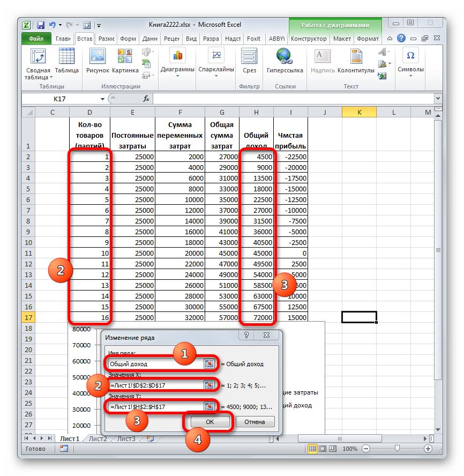Screen dimensions: 464x476
Task: Click the blue Help question mark icon
Action: tap(401, 38)
